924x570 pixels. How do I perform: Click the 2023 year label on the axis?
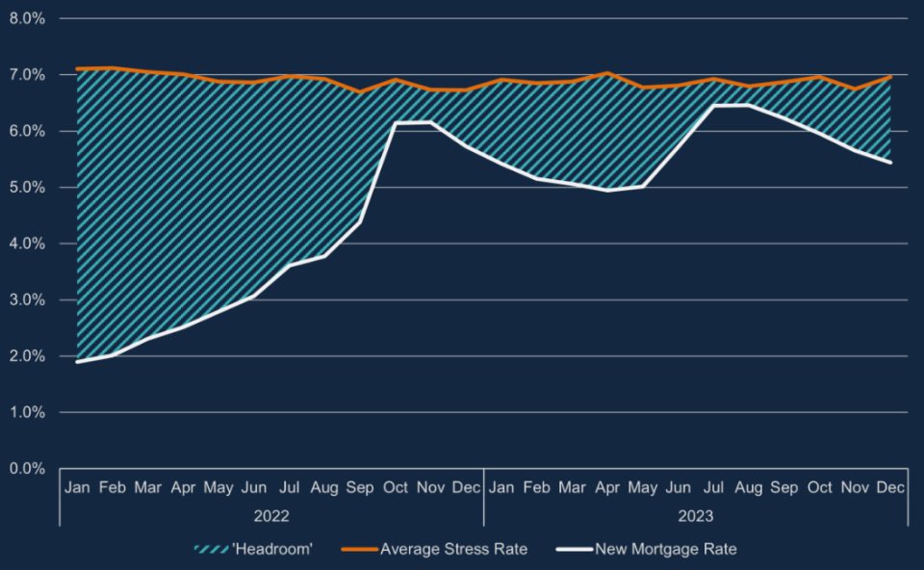pyautogui.click(x=695, y=515)
